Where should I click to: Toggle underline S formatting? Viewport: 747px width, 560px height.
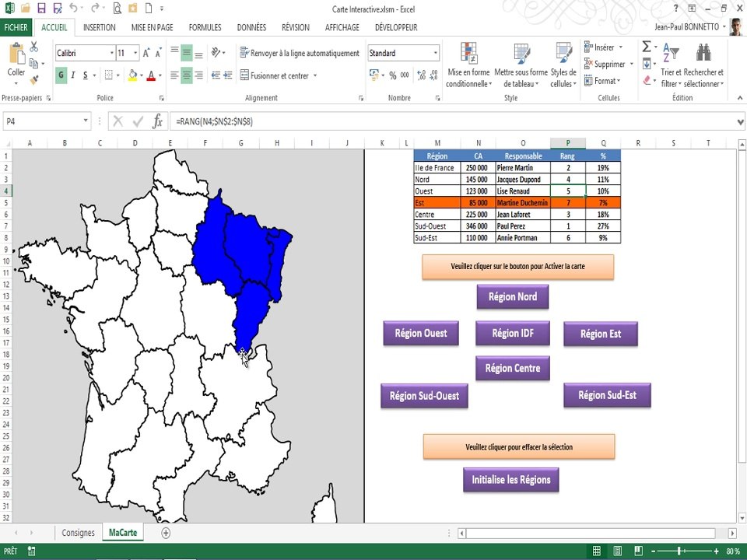86,75
